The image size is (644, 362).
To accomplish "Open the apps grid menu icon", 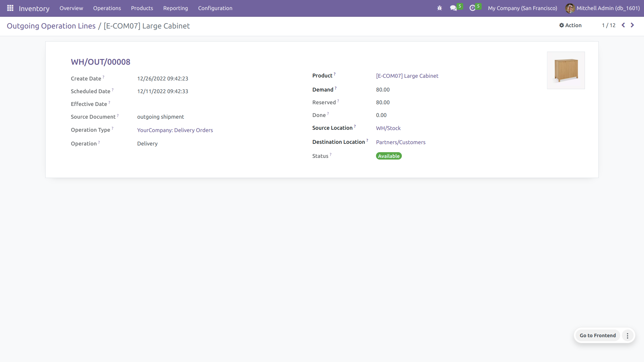I will coord(10,8).
